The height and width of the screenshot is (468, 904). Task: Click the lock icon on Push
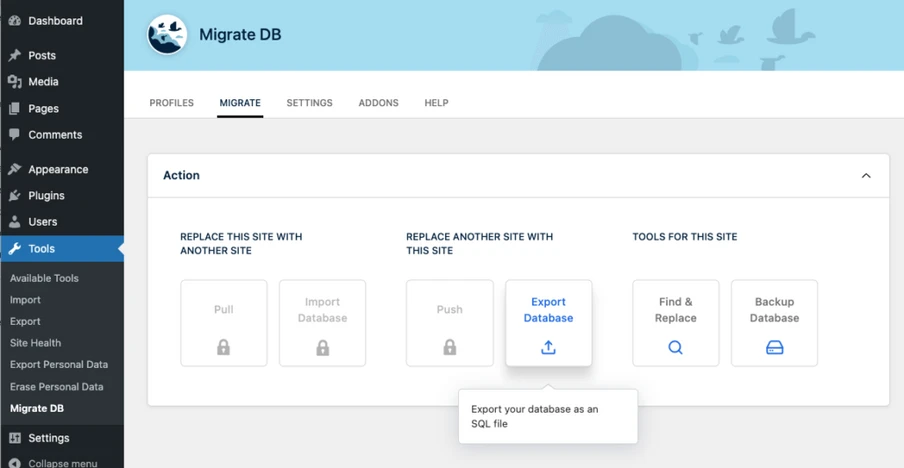[x=449, y=347]
